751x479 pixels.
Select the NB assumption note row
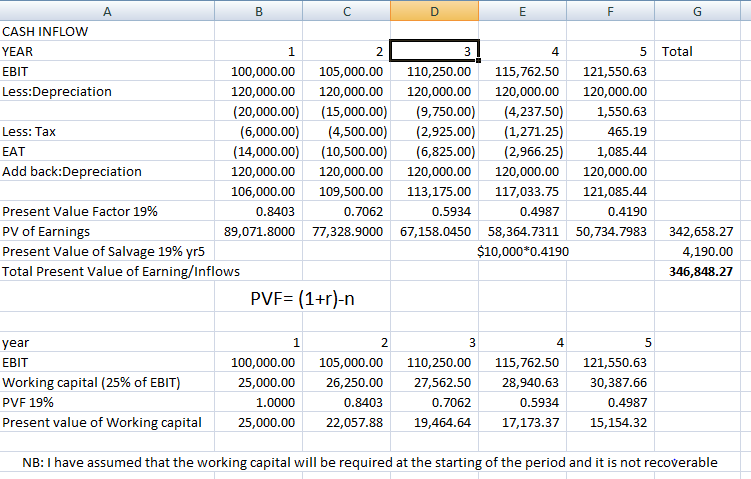tap(370, 461)
